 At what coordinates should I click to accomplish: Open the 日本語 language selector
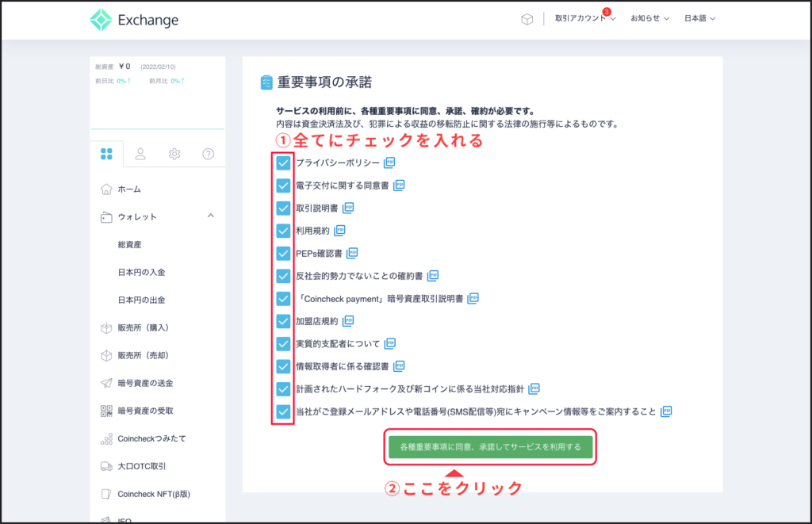click(699, 19)
